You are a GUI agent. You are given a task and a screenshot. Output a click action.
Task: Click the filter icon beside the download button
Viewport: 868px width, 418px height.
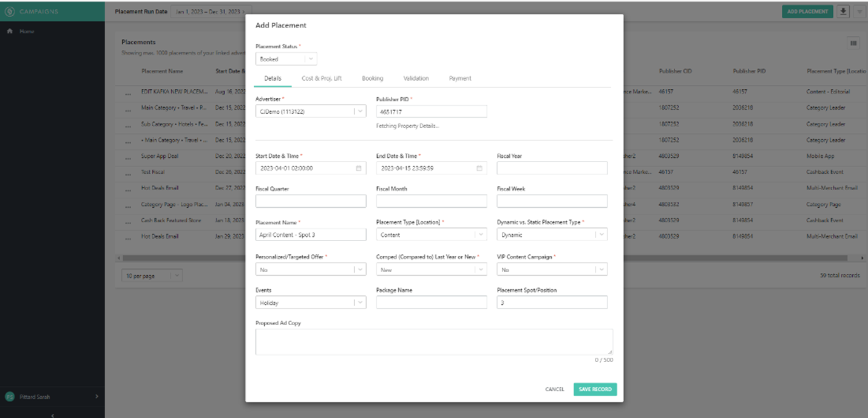(x=860, y=11)
